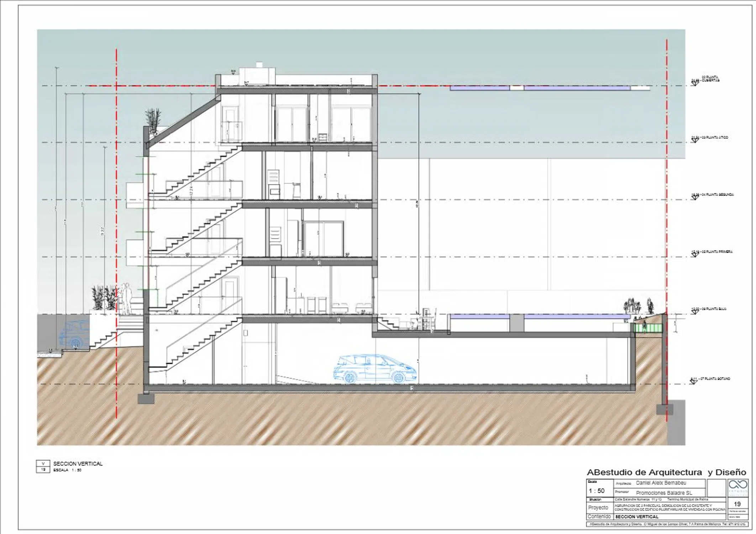Click the architect name Daniel Aleix Bernabeu
Viewport: 756px width, 534px height.
click(661, 483)
